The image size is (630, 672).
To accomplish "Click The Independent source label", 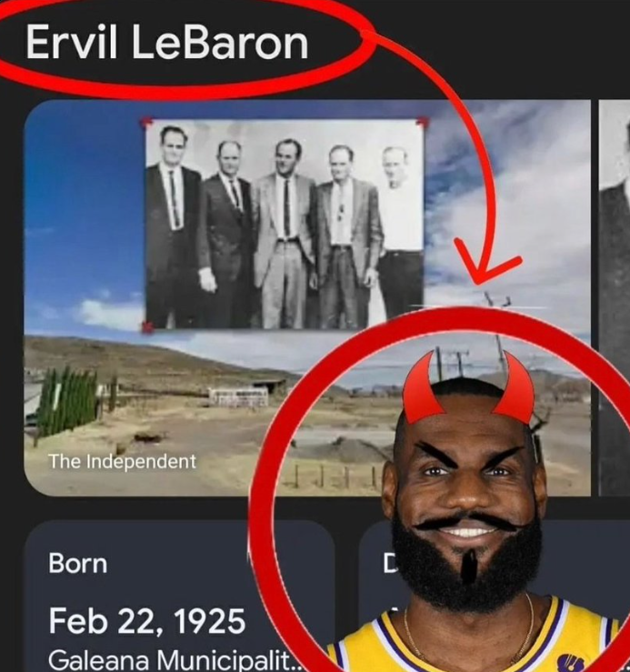I will (122, 462).
